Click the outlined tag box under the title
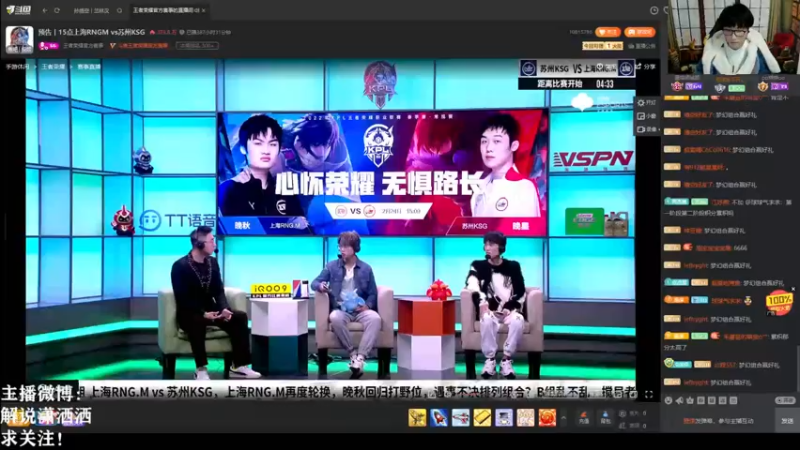This screenshot has height=450, width=800. 197,45
